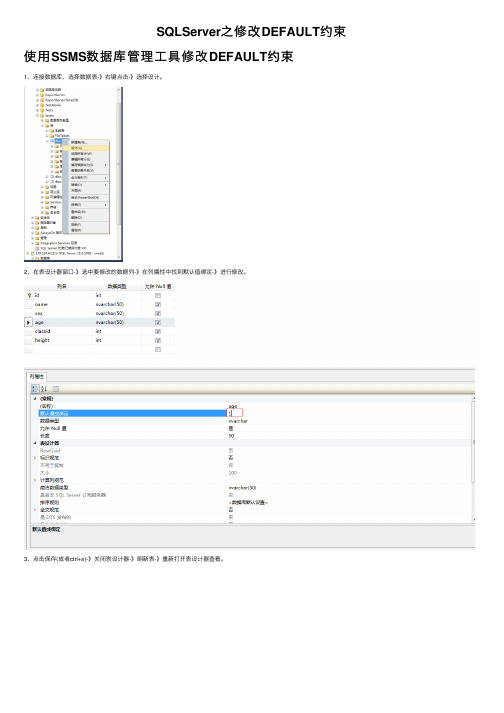The height and width of the screenshot is (713, 504).
Task: Click the sex column name cell
Action: click(62, 314)
